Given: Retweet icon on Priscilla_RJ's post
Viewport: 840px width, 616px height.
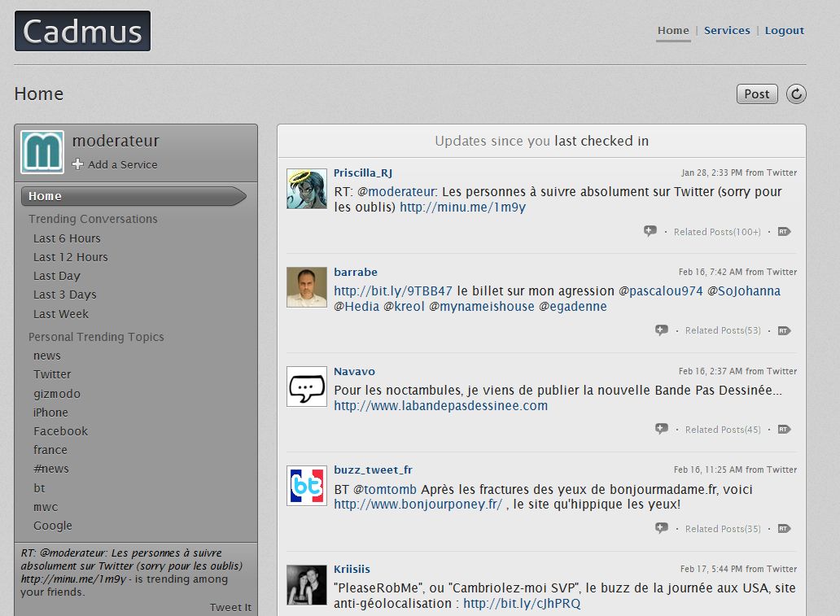Looking at the screenshot, I should click(785, 231).
